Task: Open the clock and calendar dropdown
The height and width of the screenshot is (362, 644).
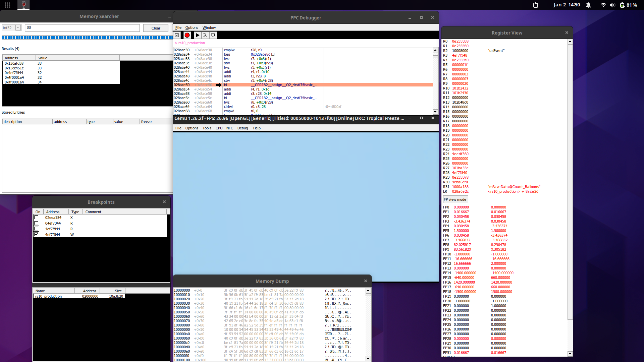Action: [567, 5]
